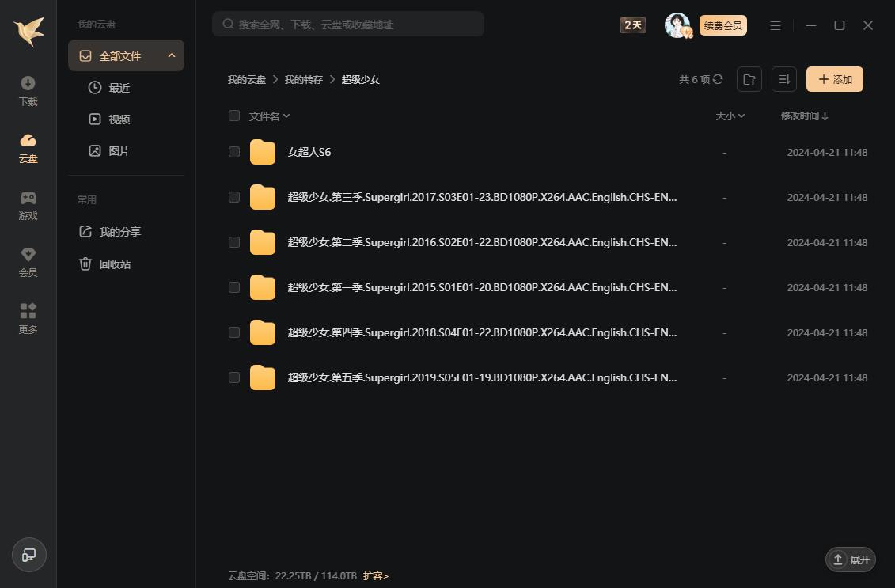The width and height of the screenshot is (895, 588).
Task: Tick the checkbox next to 超级少女.第五季 folder
Action: coord(234,377)
